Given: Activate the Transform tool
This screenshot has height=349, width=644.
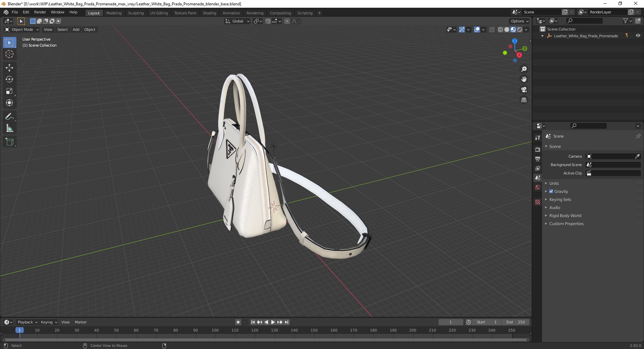Looking at the screenshot, I should pos(9,103).
